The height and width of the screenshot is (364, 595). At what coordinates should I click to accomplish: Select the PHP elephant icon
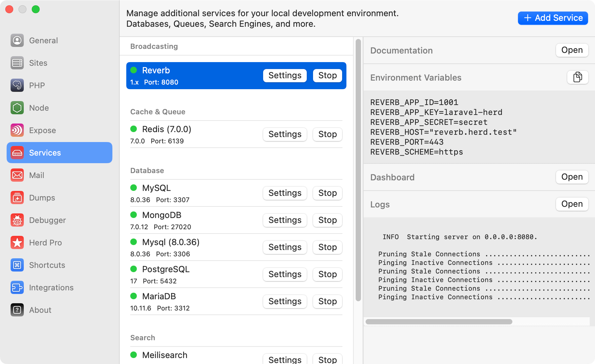point(17,85)
